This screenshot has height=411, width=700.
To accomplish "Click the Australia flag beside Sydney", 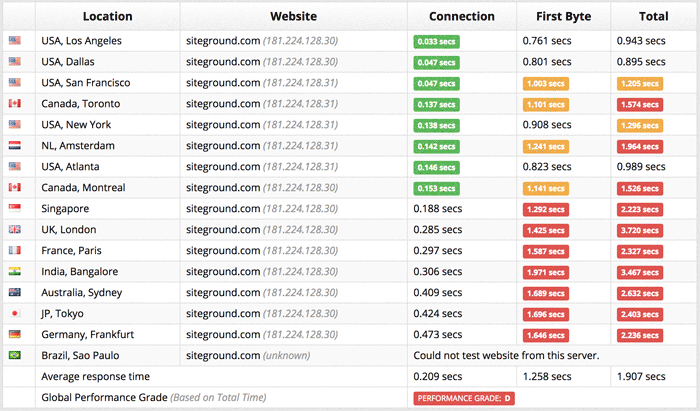I will pos(15,292).
